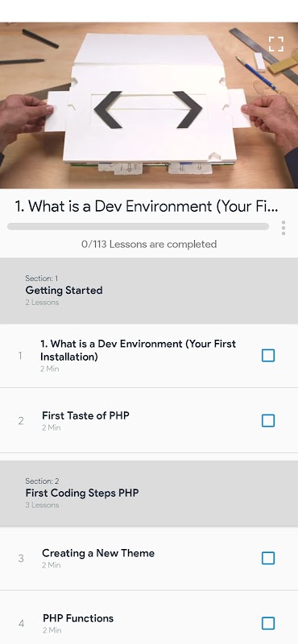Open lesson Creating a New Theme
The height and width of the screenshot is (644, 298).
click(x=98, y=553)
